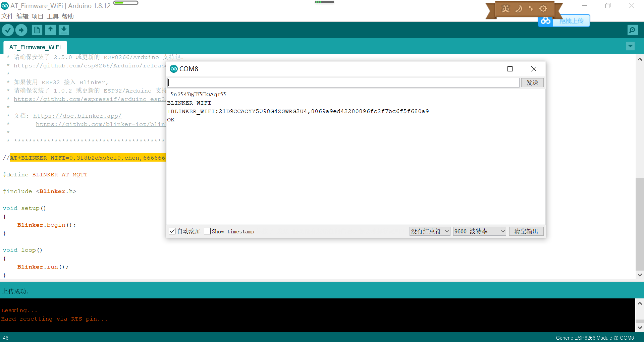The width and height of the screenshot is (644, 342).
Task: Click the Upload sketch icon
Action: point(21,30)
